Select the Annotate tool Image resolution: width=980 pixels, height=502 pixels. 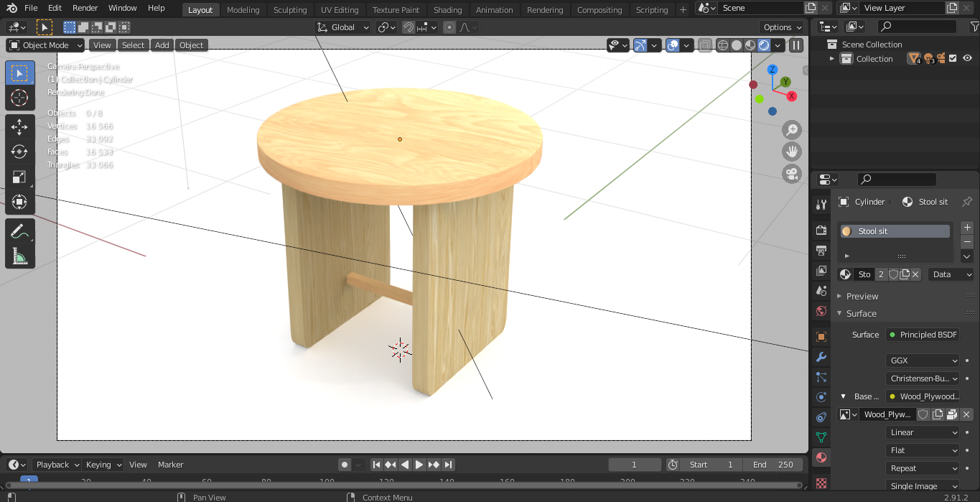click(x=19, y=231)
